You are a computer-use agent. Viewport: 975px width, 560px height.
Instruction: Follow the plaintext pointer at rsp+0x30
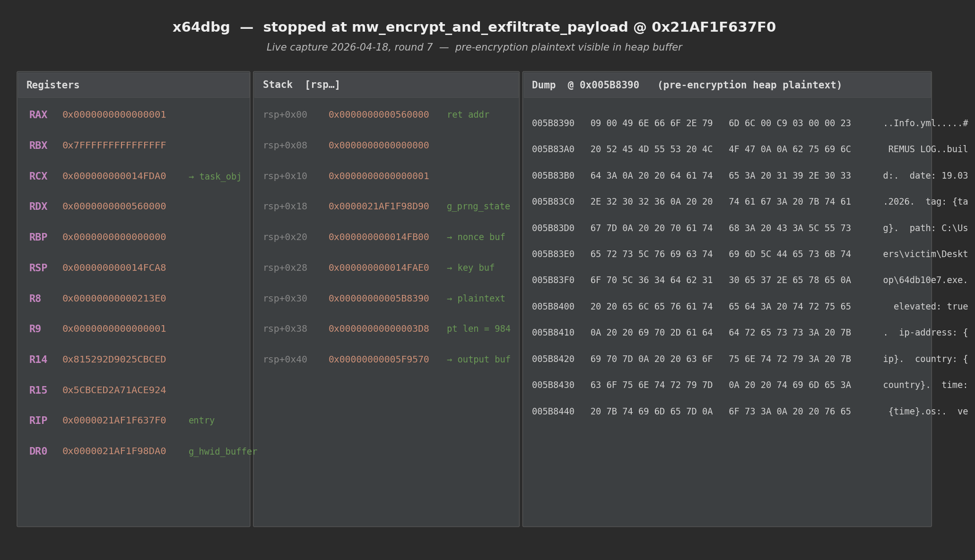click(476, 298)
